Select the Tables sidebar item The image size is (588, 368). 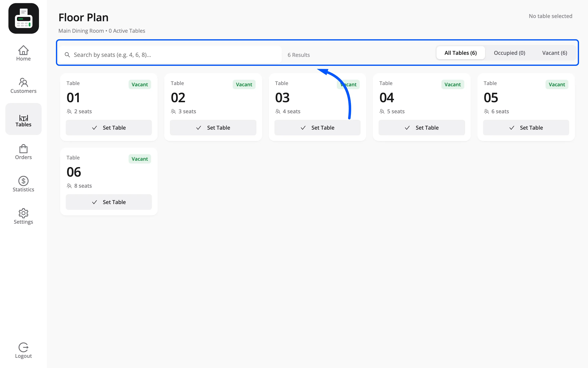coord(23,119)
